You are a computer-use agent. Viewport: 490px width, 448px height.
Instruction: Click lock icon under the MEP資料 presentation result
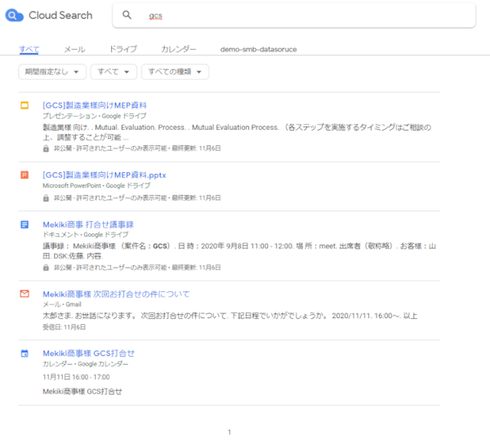(x=46, y=149)
